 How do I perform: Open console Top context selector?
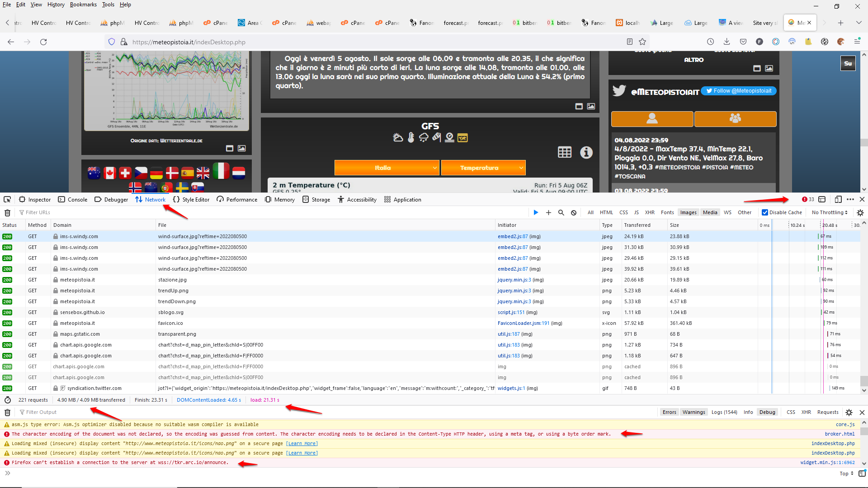(846, 474)
